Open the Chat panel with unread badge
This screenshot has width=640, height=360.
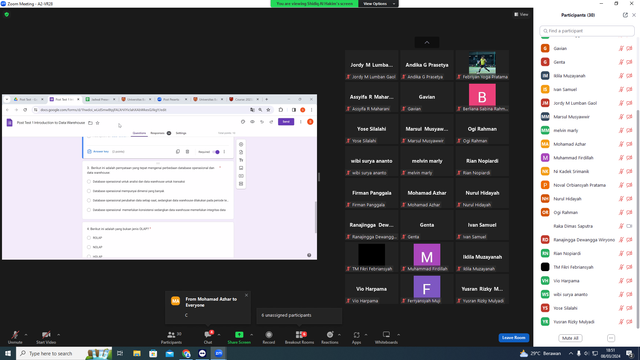click(208, 337)
